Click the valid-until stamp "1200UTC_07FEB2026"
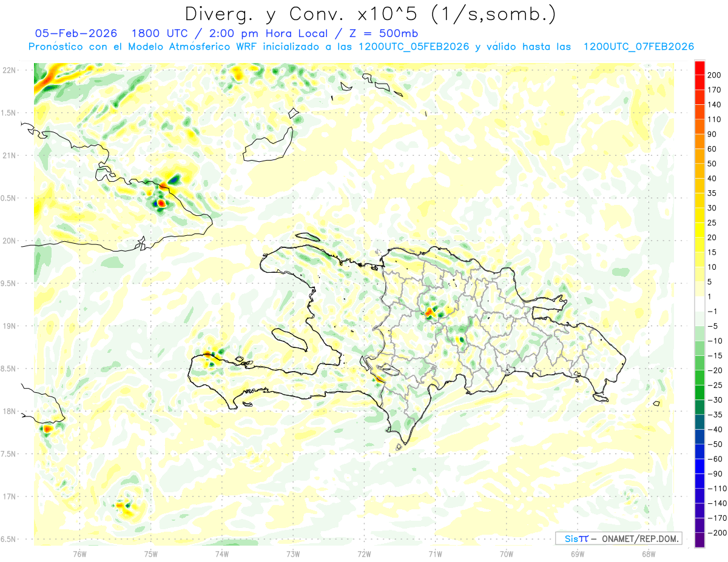This screenshot has width=728, height=562. (x=638, y=47)
